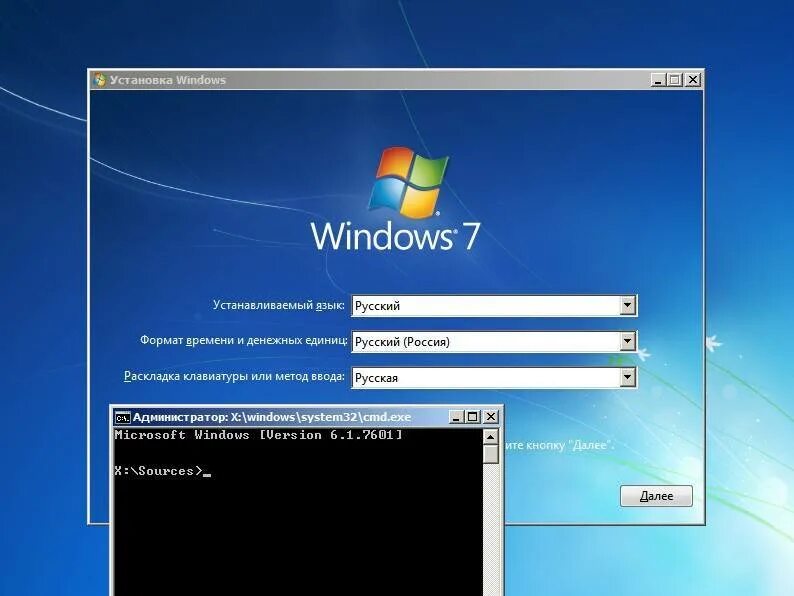Click the Русский language combo box field
The width and height of the screenshot is (794, 596).
tap(494, 305)
